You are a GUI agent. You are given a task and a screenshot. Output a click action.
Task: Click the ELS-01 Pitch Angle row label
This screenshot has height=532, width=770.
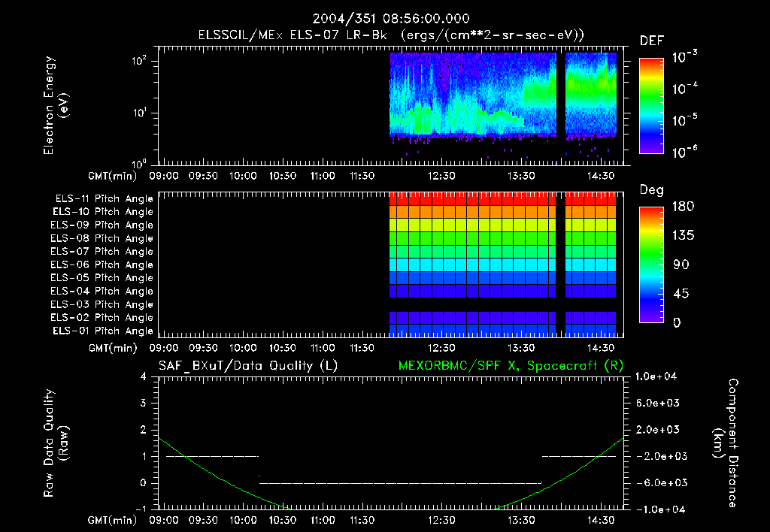(x=103, y=331)
